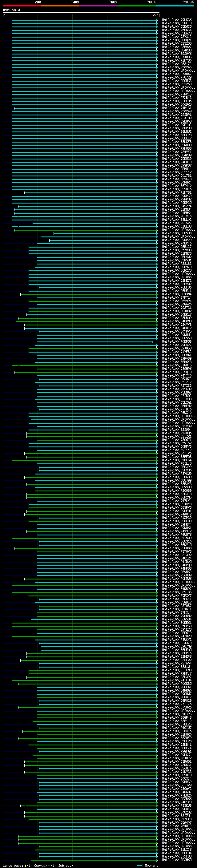This screenshot has height=868, width=197.
Task: Select the UniRef100_B9JG53 label
Action: tap(177, 349)
